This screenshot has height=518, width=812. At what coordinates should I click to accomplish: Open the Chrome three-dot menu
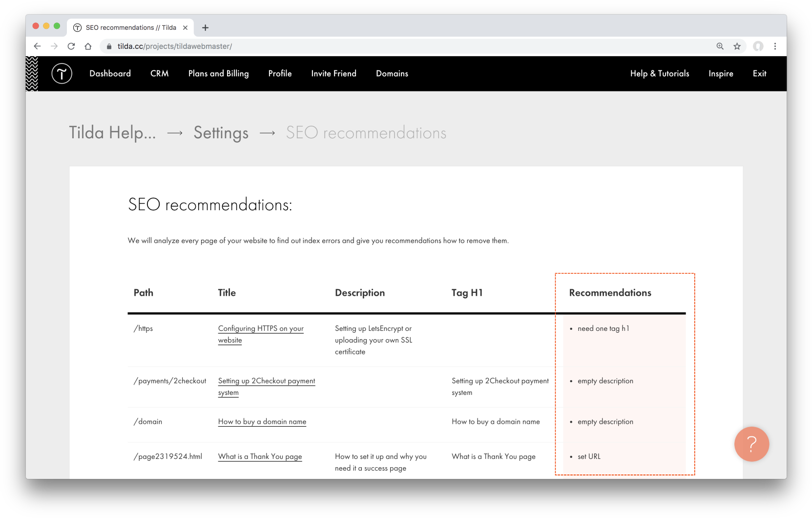775,46
